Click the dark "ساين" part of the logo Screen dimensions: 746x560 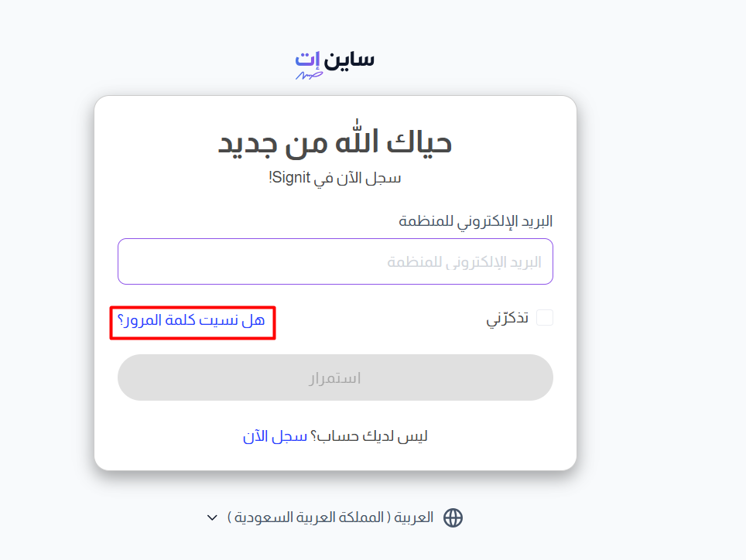pos(349,59)
